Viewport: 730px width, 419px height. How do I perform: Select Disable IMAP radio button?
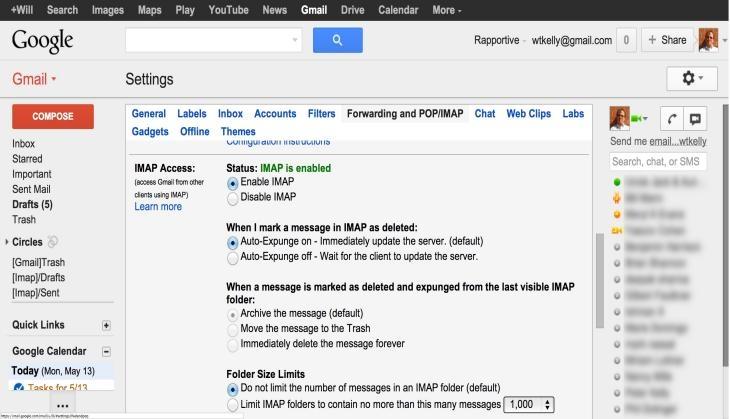coord(232,199)
